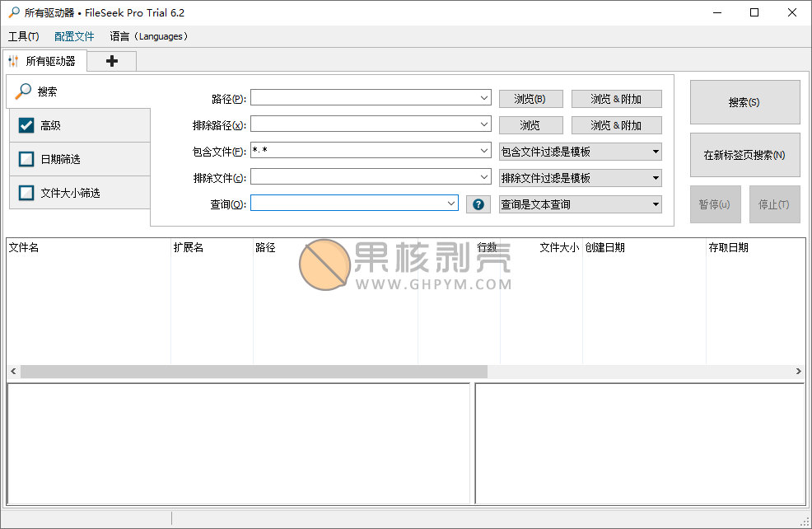
Task: Enable the 文件大小筛选 checkbox
Action: click(26, 193)
